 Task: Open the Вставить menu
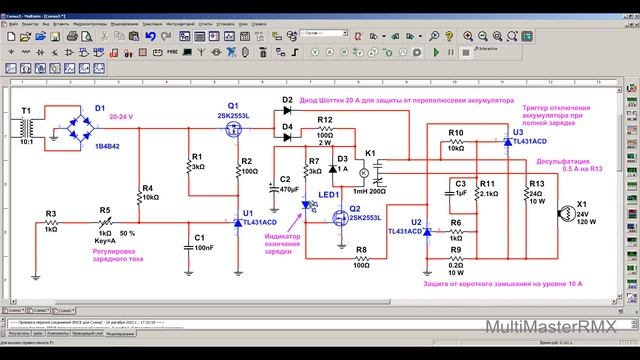(61, 24)
